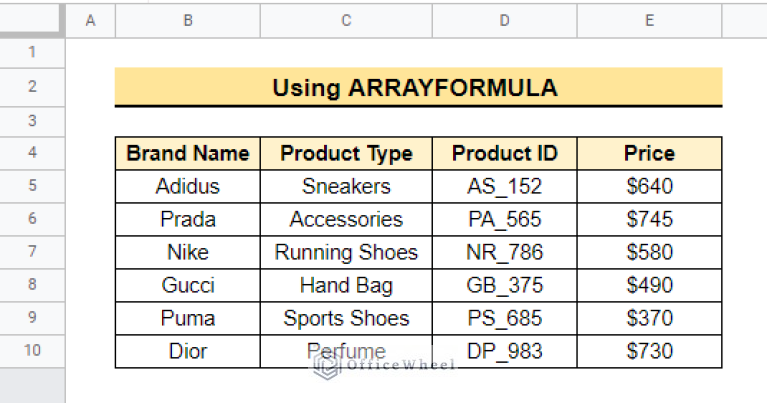The image size is (767, 403).
Task: Select row 5 header
Action: 32,186
